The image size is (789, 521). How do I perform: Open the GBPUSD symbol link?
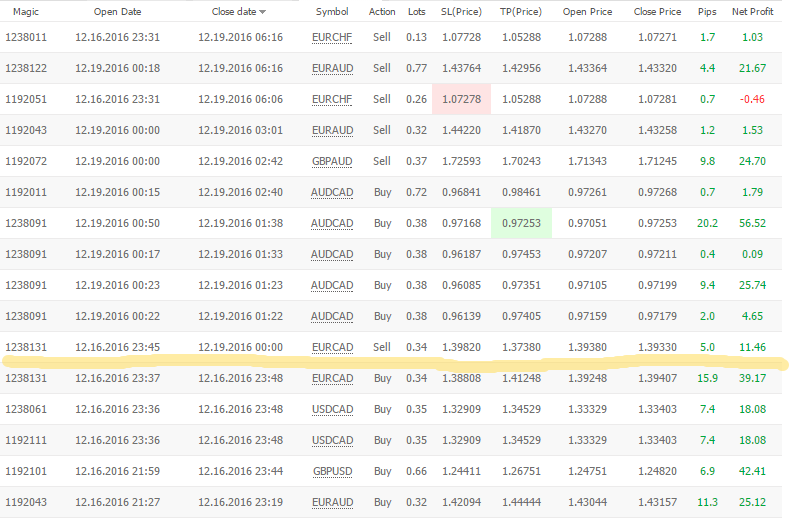pyautogui.click(x=332, y=472)
